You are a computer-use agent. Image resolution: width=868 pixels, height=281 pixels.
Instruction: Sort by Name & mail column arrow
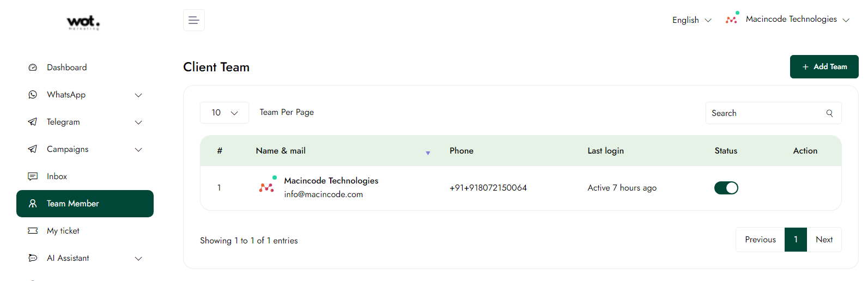[428, 153]
